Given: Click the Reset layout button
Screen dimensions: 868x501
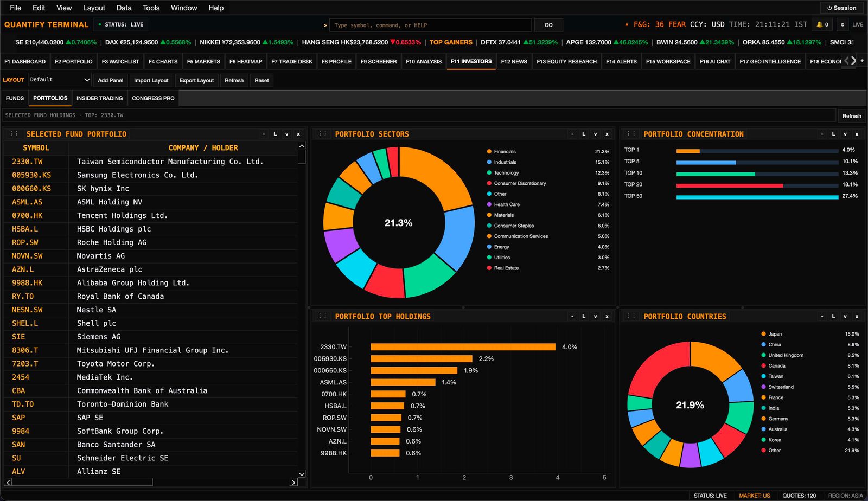Looking at the screenshot, I should pos(261,80).
